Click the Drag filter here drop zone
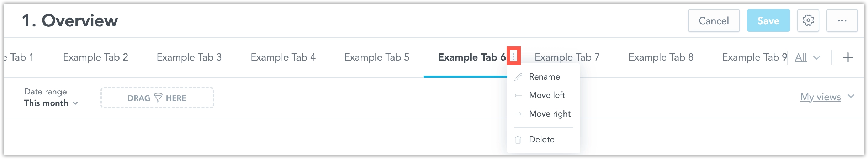The image size is (868, 159). point(157,98)
